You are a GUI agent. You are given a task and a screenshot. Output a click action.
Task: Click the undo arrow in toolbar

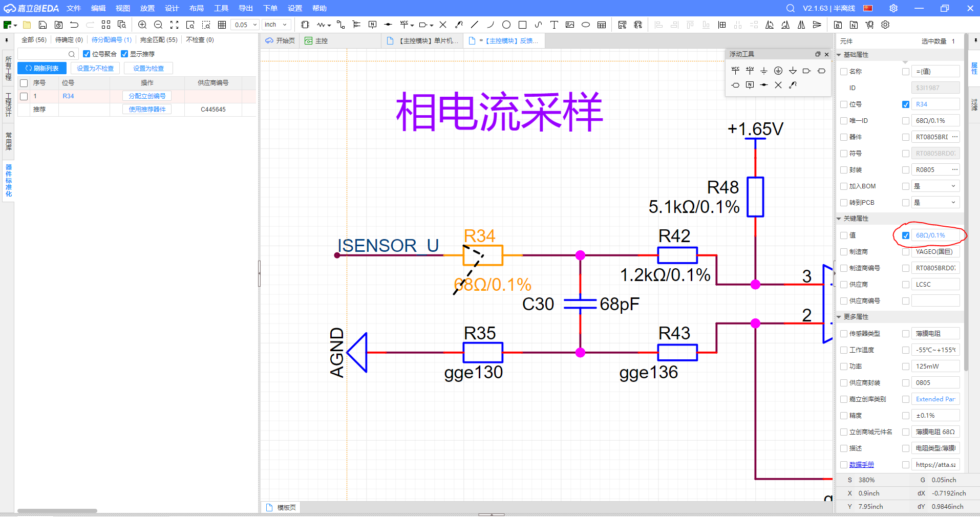[74, 25]
